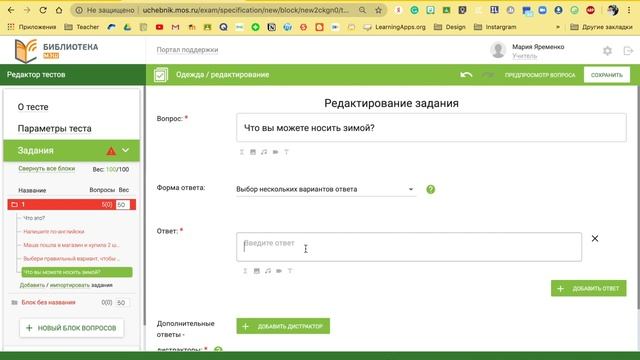The image size is (640, 360).
Task: Open О тесте section
Action: click(x=33, y=107)
